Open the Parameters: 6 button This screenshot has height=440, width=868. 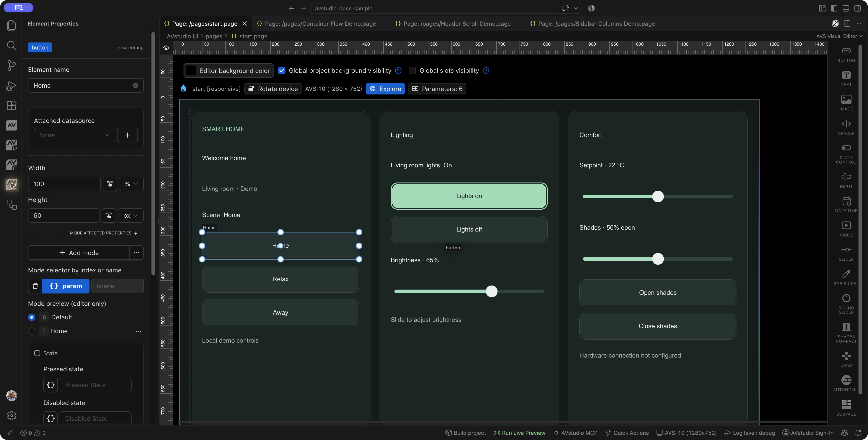(437, 89)
